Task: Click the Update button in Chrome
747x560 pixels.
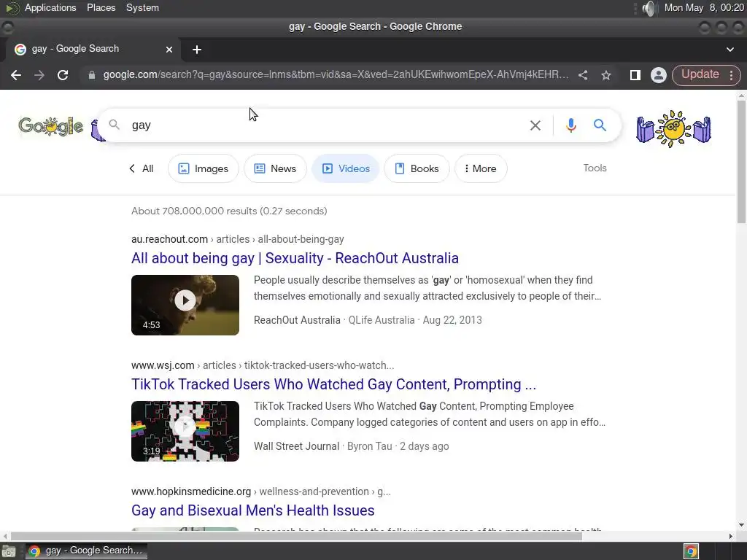Action: pos(700,75)
